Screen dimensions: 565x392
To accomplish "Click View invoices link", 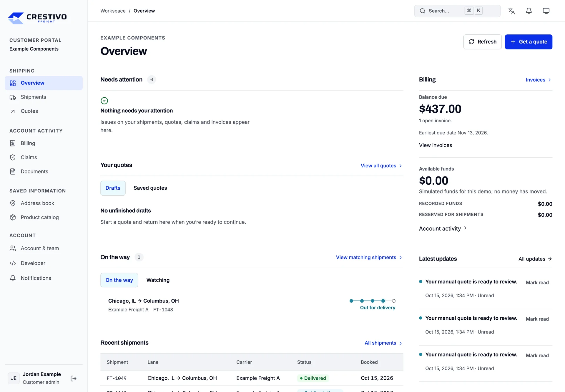I will click(x=435, y=145).
